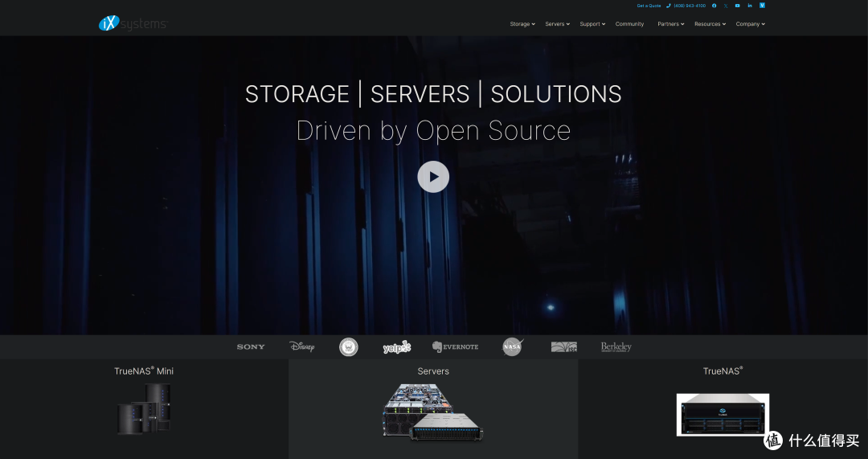Viewport: 868px width, 459px height.
Task: Click the Disney logo
Action: click(301, 346)
